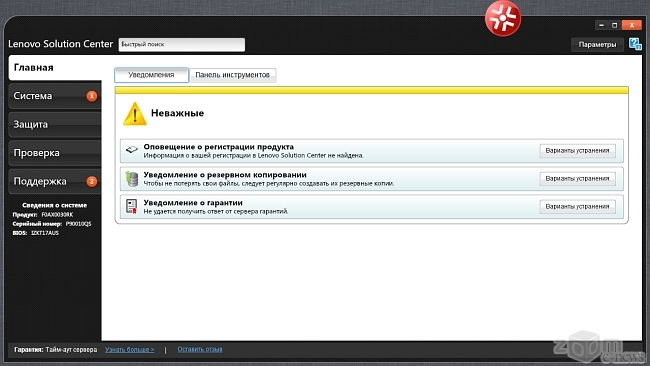Viewport: 650px width, 366px height.
Task: Click the yellow warning triangle icon
Action: pyautogui.click(x=135, y=114)
